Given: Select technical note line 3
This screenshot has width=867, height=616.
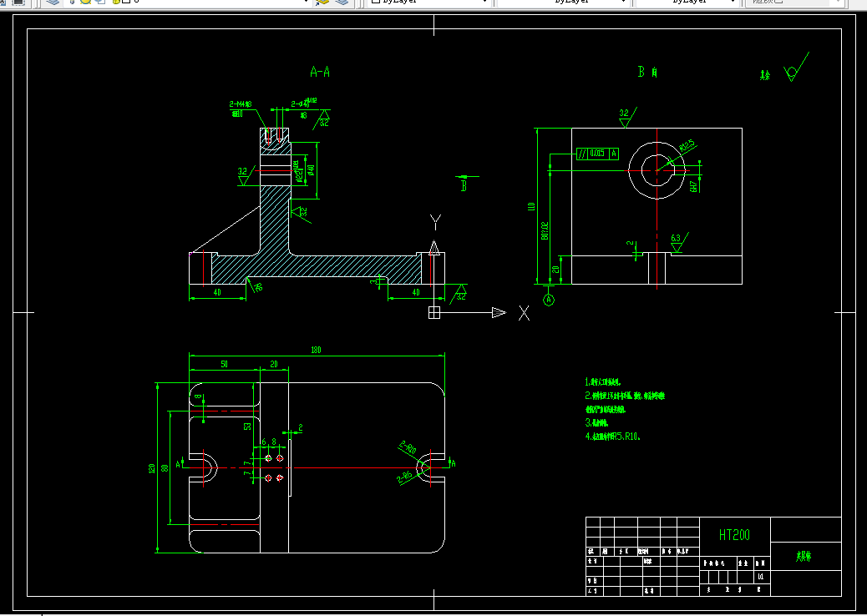Looking at the screenshot, I should 596,423.
